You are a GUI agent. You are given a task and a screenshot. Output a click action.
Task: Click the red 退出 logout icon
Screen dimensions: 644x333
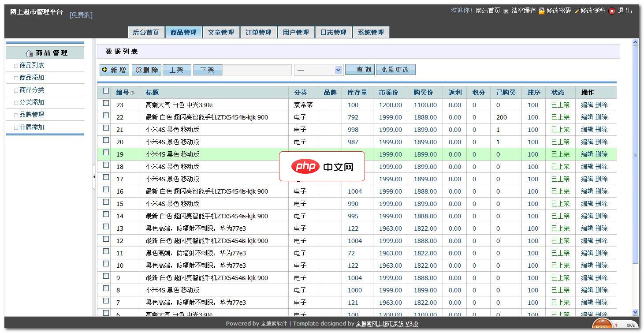(612, 11)
